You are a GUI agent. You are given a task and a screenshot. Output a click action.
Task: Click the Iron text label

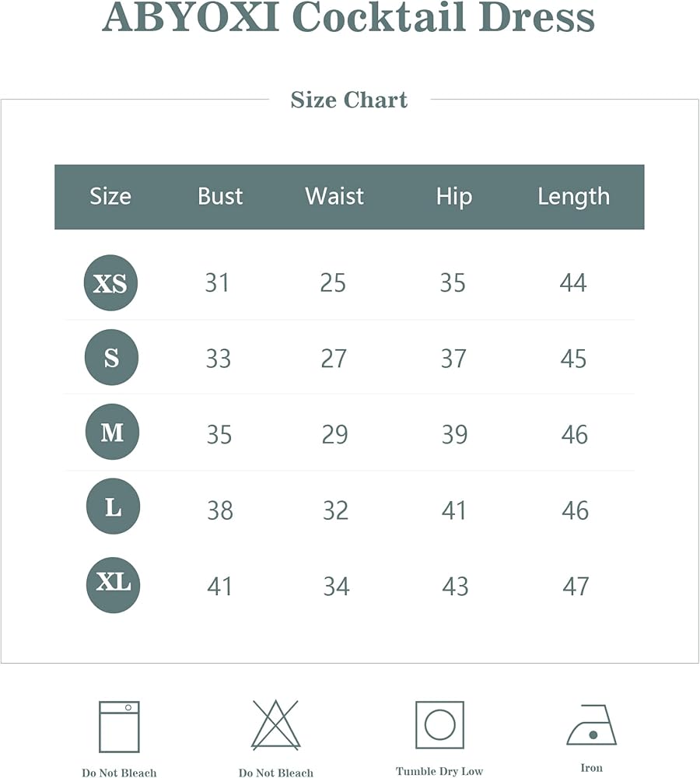pyautogui.click(x=591, y=768)
